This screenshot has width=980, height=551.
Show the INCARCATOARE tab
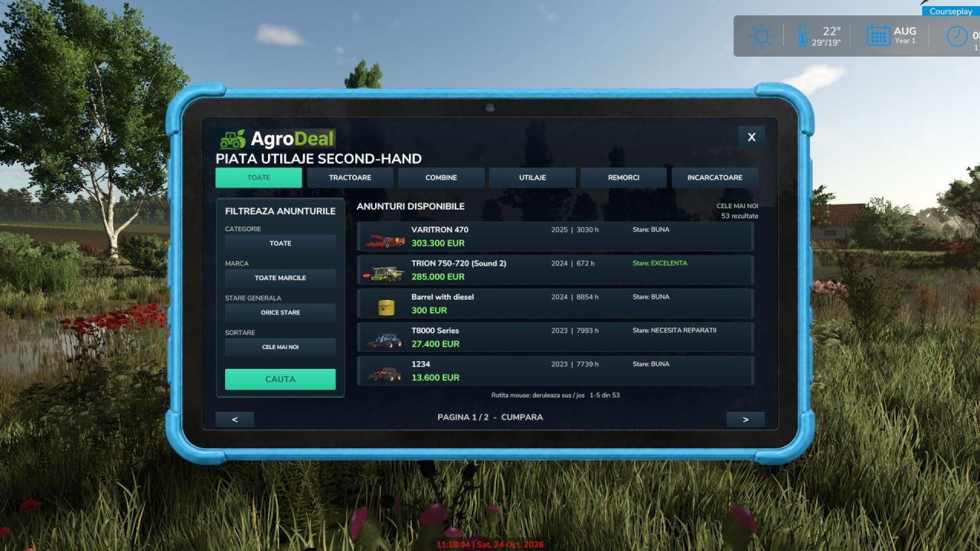(715, 178)
